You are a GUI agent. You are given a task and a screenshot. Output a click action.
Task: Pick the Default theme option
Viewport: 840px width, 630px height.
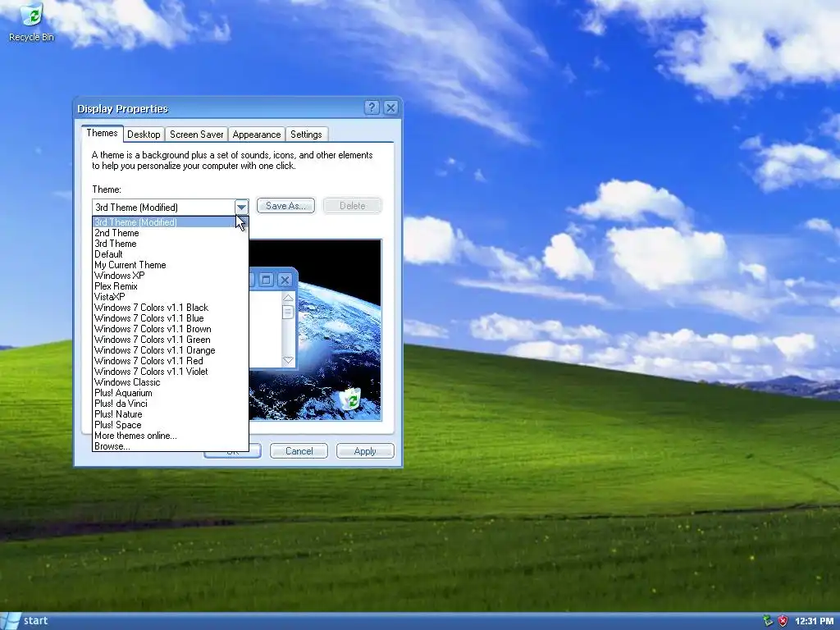[171, 254]
